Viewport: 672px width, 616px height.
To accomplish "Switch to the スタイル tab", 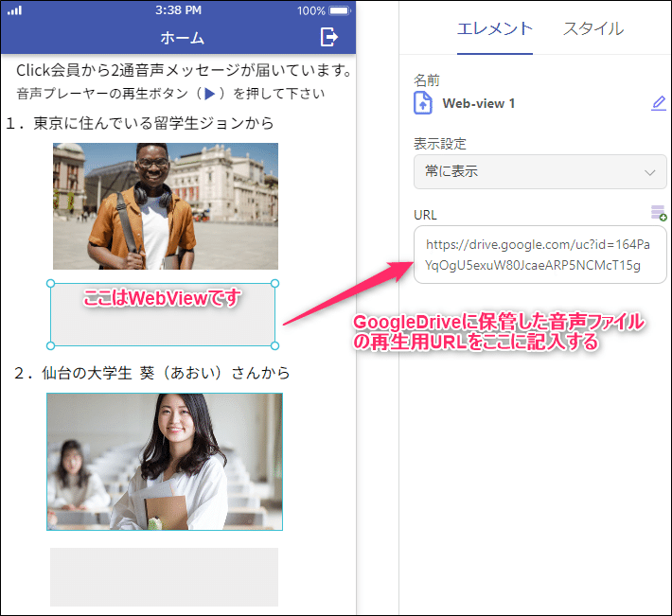I will tap(593, 29).
